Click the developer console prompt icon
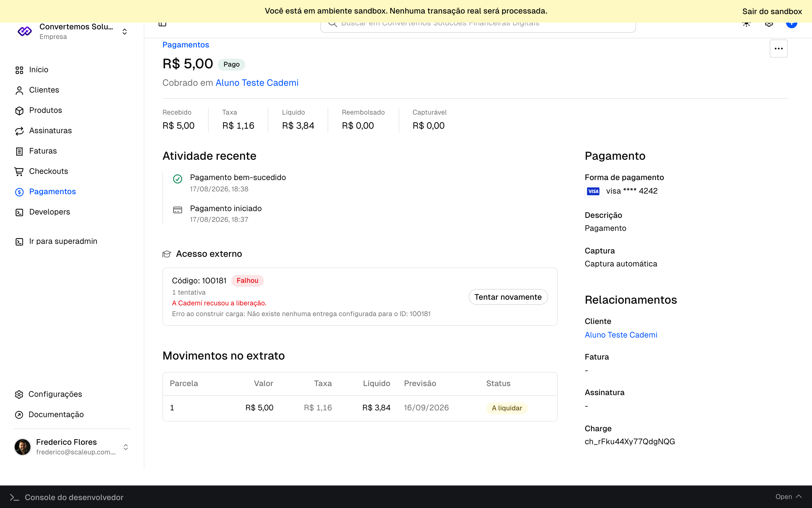Viewport: 812px width, 508px height. pos(14,497)
